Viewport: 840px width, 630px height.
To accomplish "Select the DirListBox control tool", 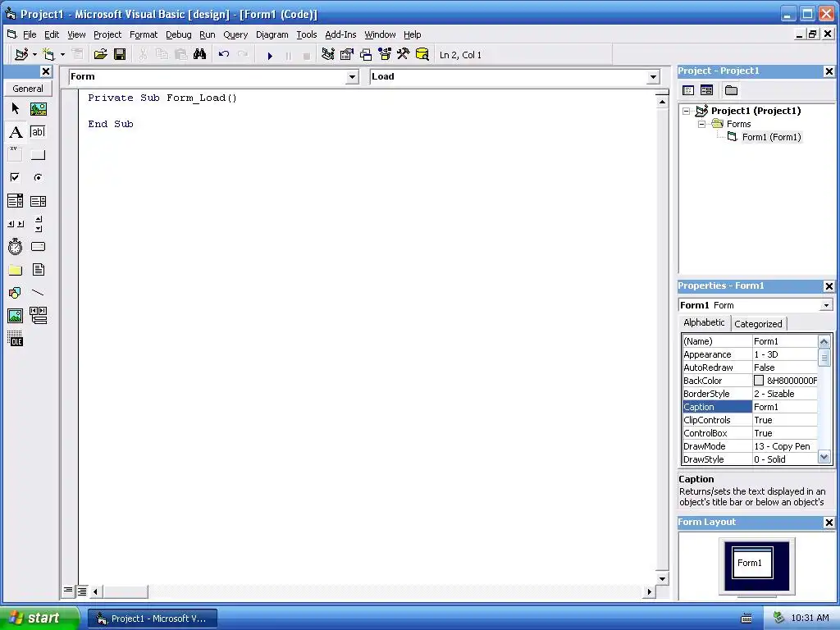I will [16, 269].
